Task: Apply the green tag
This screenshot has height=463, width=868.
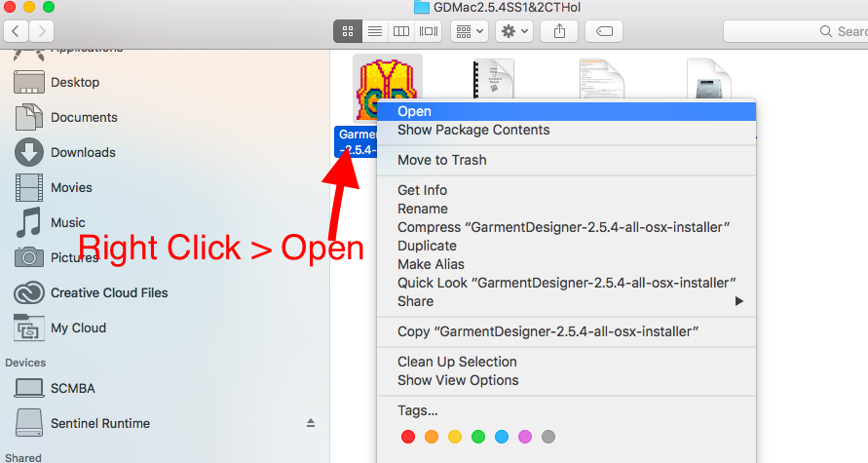Action: [x=478, y=437]
